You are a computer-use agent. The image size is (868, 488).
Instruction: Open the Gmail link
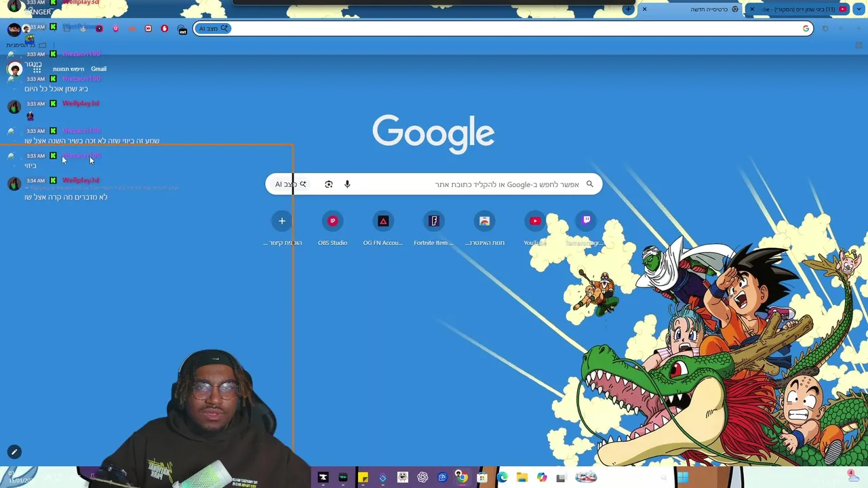click(x=98, y=69)
